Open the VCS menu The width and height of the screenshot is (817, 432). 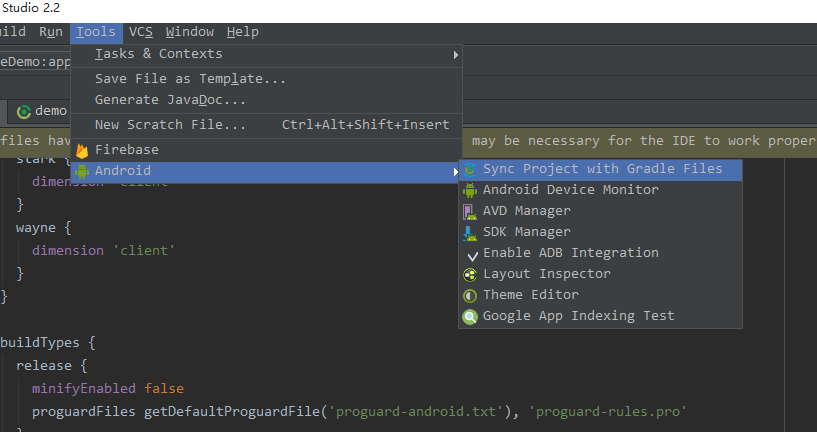141,32
